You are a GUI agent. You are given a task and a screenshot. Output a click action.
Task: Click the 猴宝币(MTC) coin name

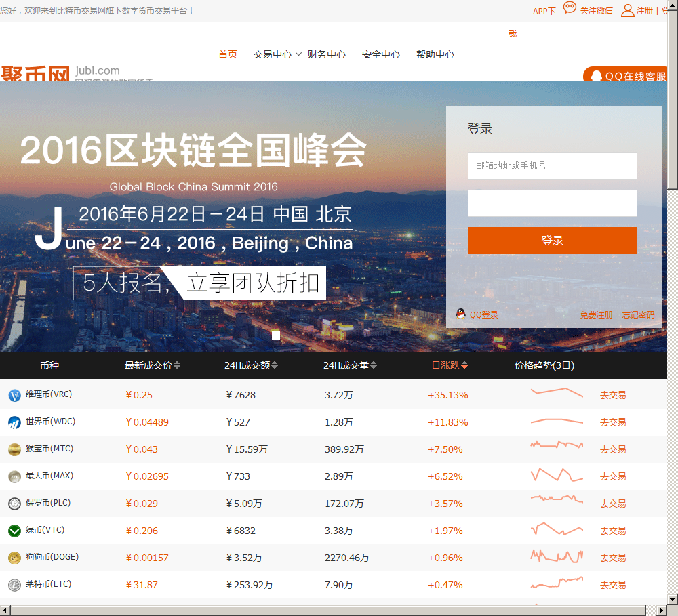coord(49,449)
